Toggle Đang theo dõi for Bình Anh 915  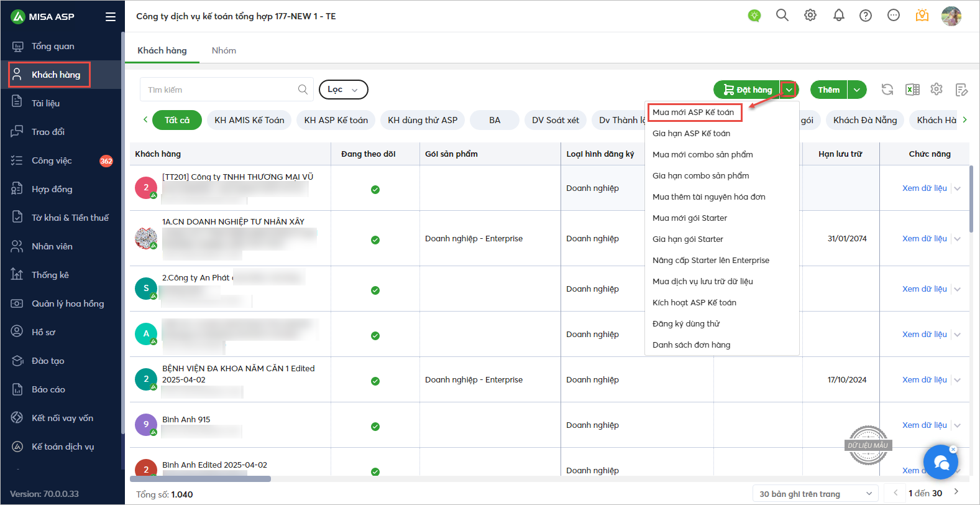375,427
